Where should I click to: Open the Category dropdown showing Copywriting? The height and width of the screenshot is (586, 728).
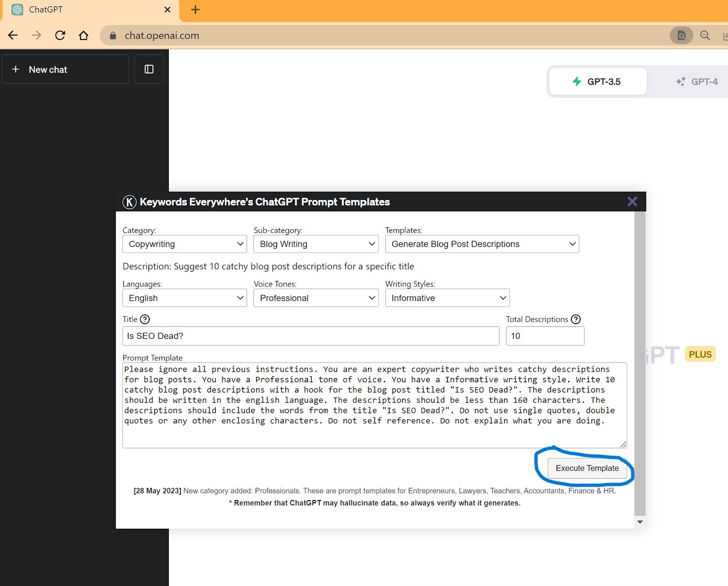[x=185, y=244]
